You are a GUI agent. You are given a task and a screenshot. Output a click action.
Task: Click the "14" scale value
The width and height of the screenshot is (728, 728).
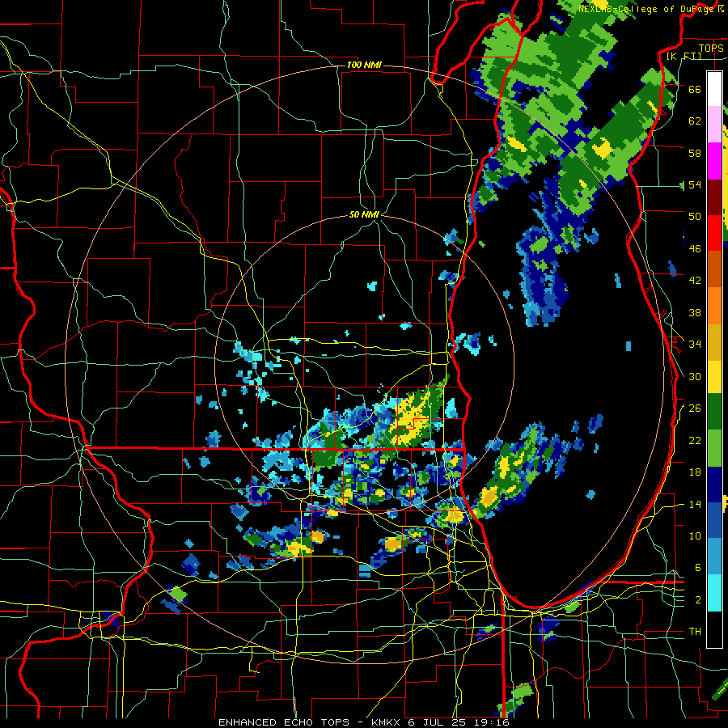point(695,504)
